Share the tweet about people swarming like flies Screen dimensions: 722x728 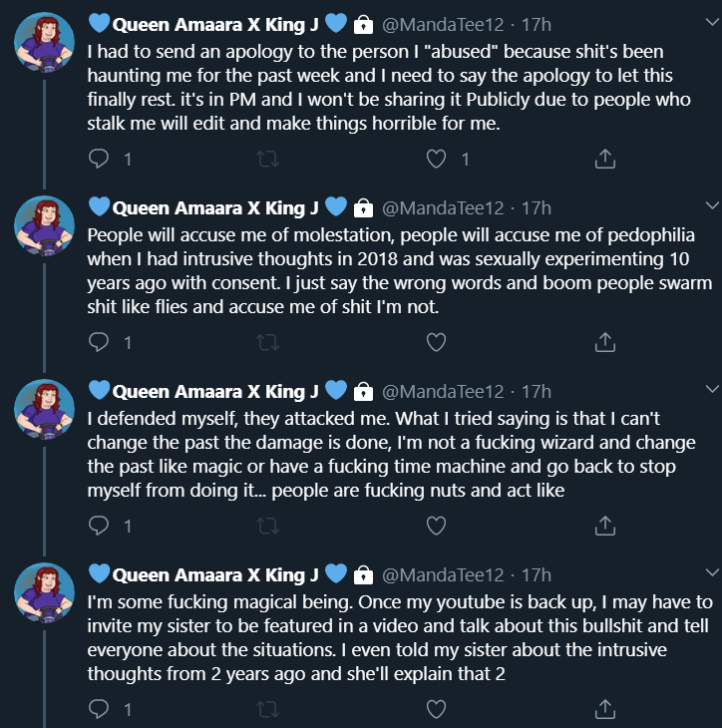[603, 342]
